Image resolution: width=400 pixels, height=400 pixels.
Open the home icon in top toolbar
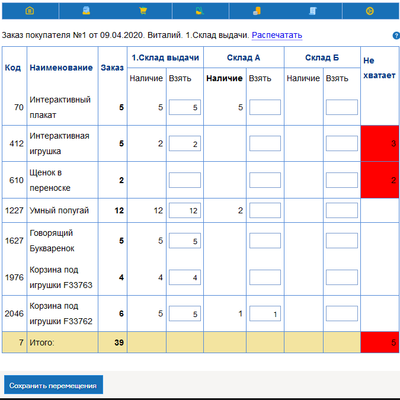point(30,11)
